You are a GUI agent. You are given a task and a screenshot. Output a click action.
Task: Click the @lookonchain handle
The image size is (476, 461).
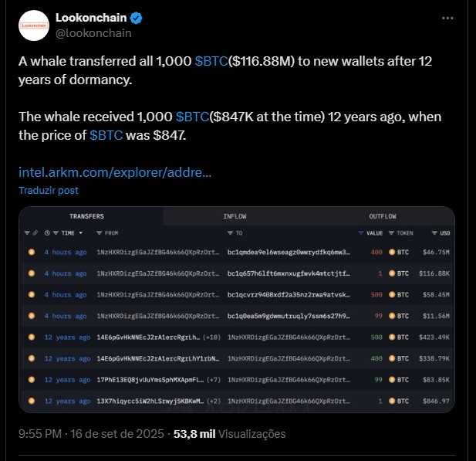point(93,33)
